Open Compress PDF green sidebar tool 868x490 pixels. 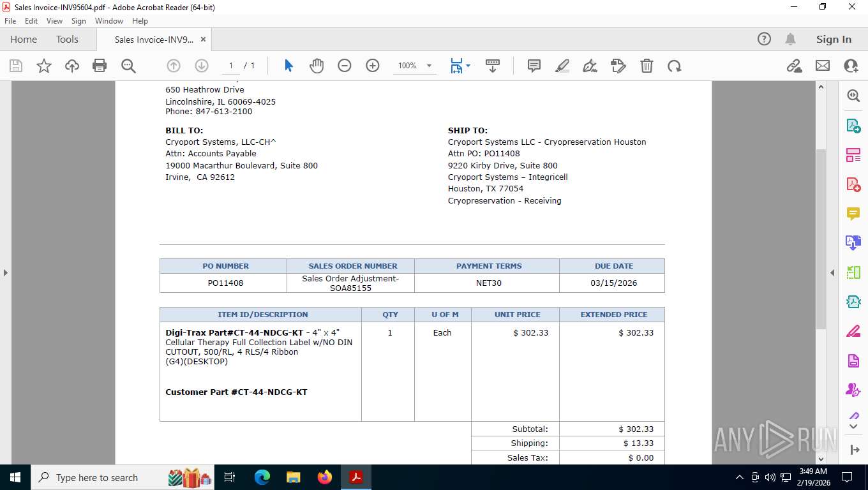click(x=853, y=301)
